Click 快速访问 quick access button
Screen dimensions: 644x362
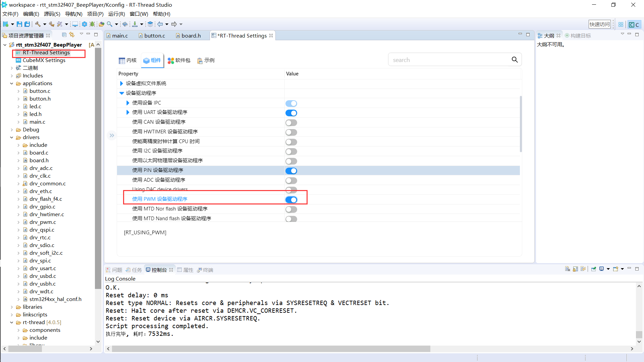pos(600,24)
